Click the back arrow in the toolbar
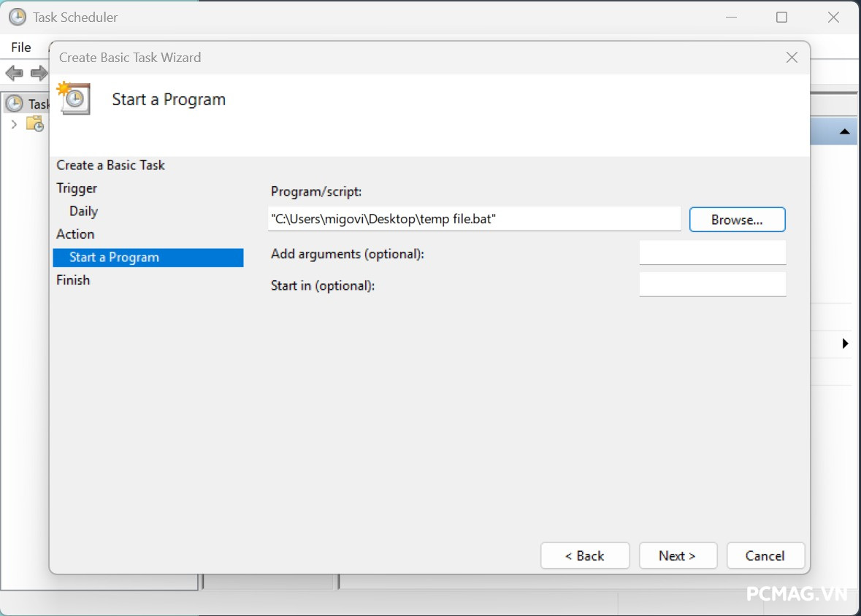861x616 pixels. tap(15, 73)
